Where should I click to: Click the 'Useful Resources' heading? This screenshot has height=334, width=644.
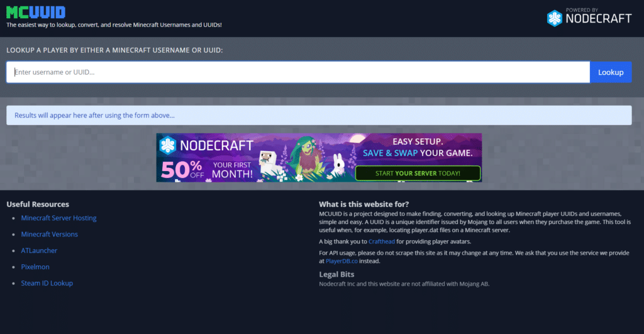pos(38,204)
